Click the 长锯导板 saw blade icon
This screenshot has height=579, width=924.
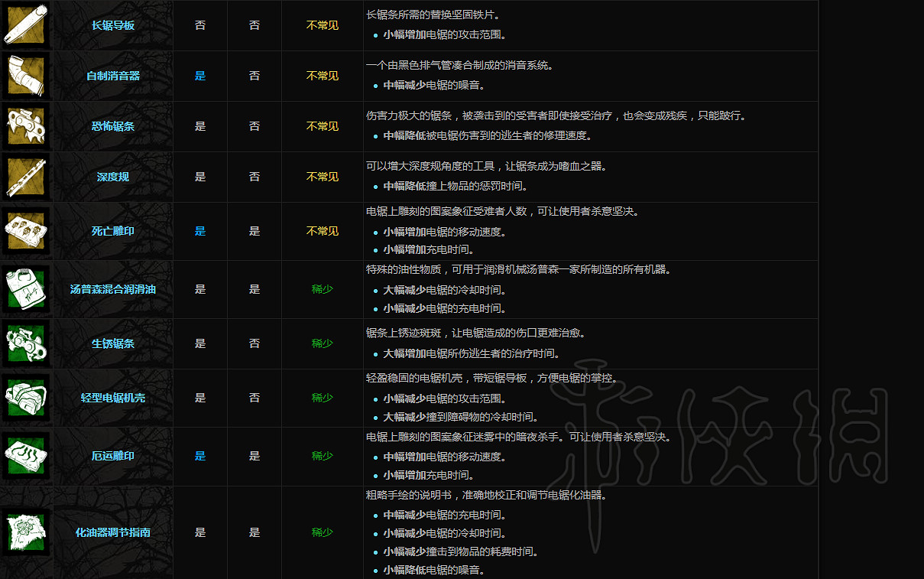25,24
